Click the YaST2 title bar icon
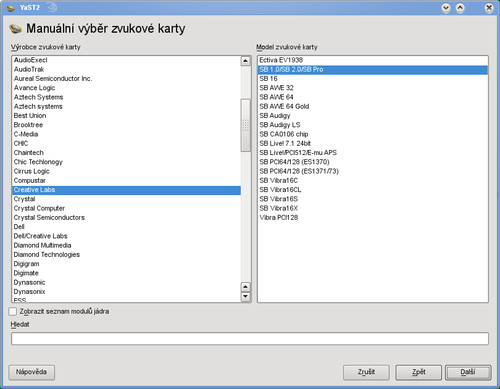 [x=10, y=7]
